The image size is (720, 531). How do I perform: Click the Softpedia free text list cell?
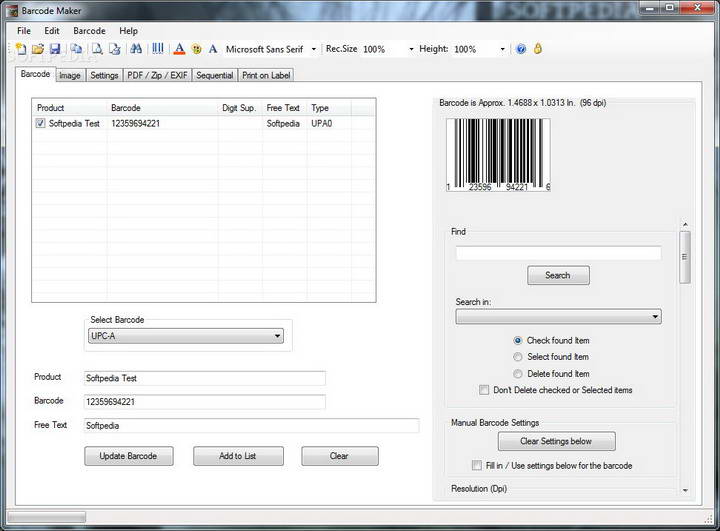[283, 124]
